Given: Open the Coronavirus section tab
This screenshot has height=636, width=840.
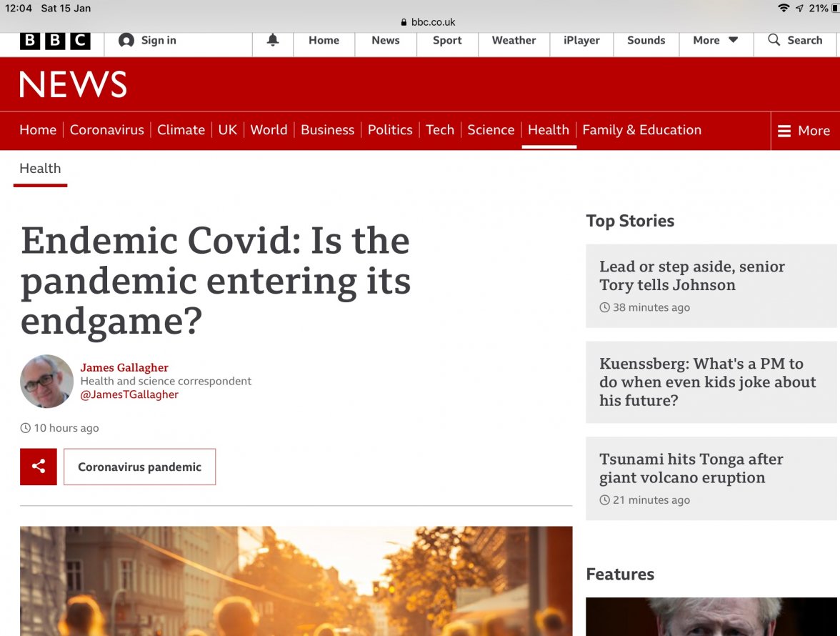Looking at the screenshot, I should tap(106, 130).
